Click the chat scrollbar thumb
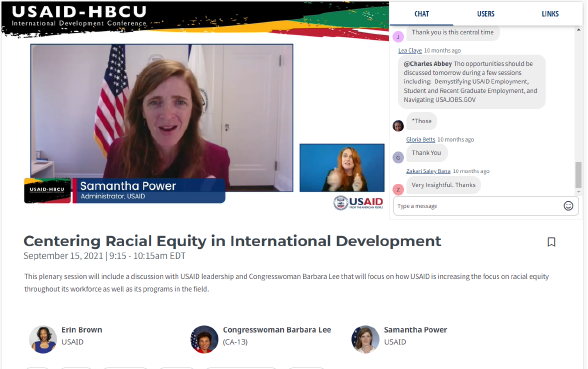The height and width of the screenshot is (369, 588). point(578,174)
